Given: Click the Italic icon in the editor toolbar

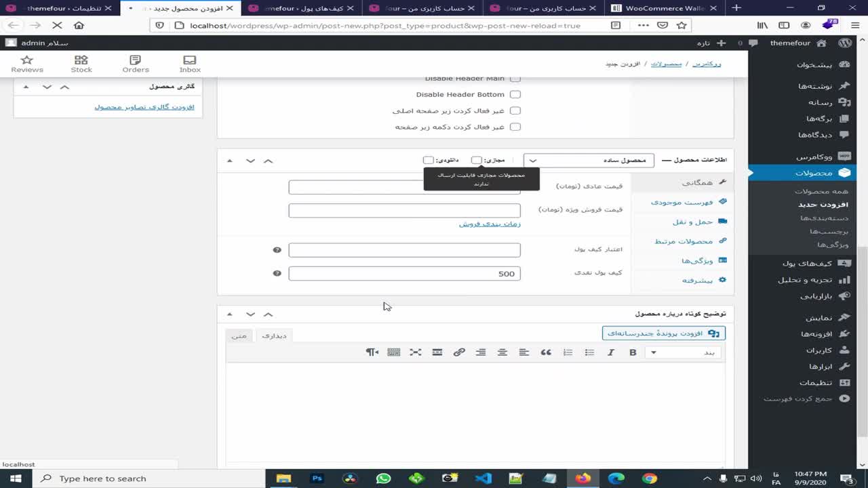Looking at the screenshot, I should click(611, 352).
